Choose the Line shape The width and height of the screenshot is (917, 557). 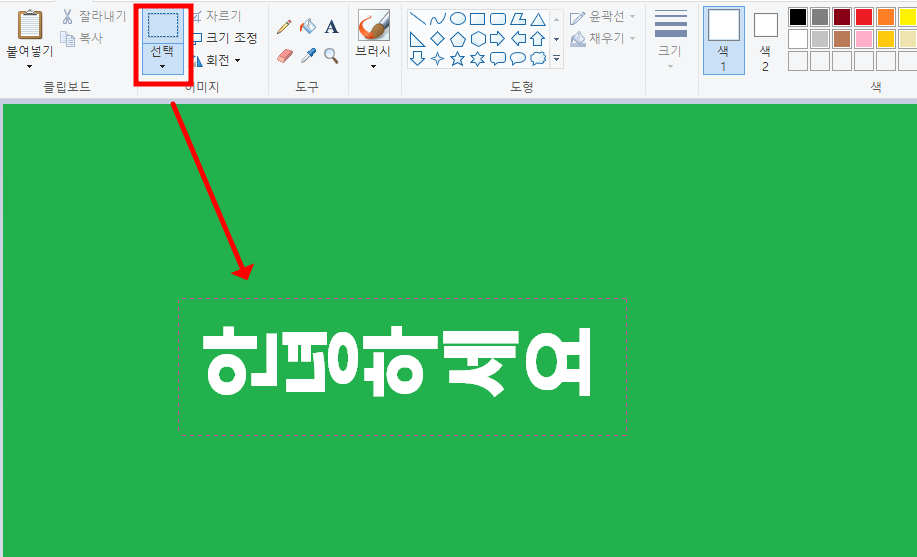418,19
